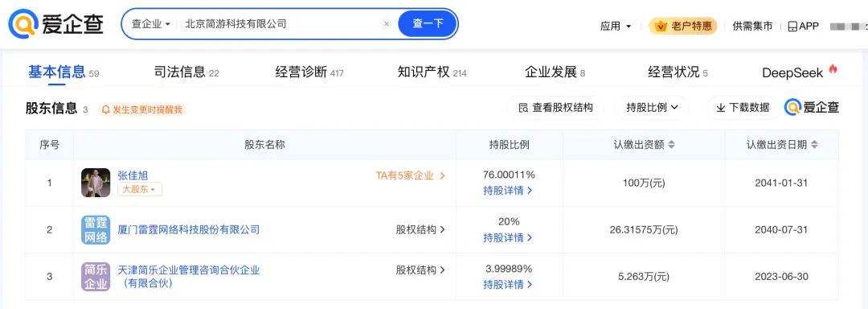Expand the 查企业 search type dropdown
The height and width of the screenshot is (309, 868).
[150, 24]
